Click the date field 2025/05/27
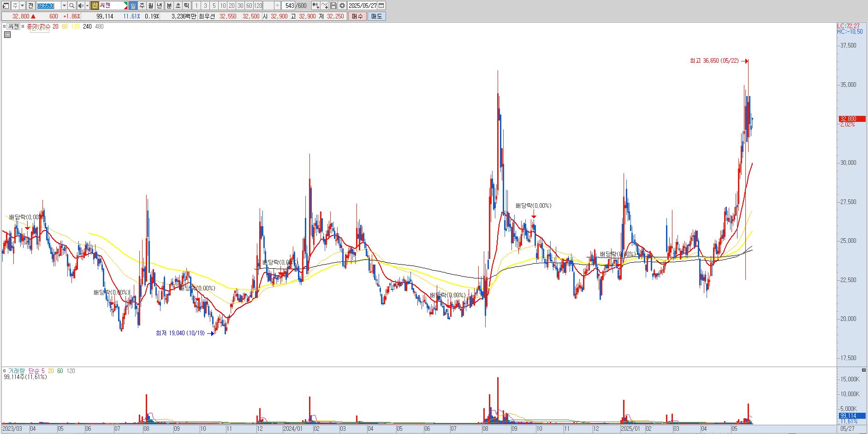Viewport: 868px width, 434px height. pyautogui.click(x=363, y=6)
